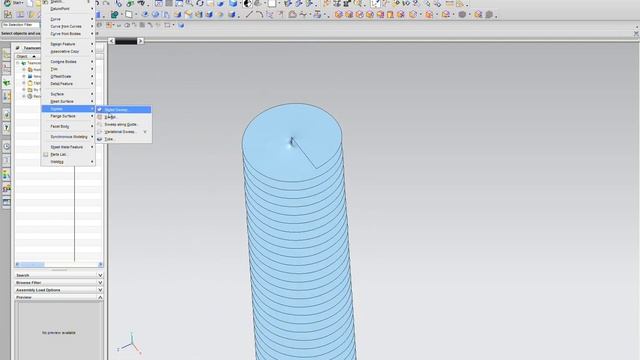
Task: Open the Associative Copy submenu
Action: pos(68,51)
